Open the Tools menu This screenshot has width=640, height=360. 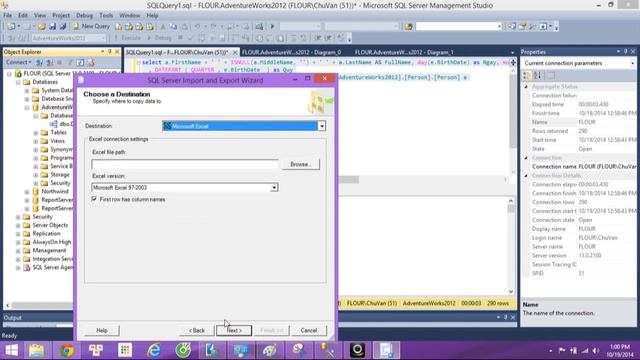106,16
